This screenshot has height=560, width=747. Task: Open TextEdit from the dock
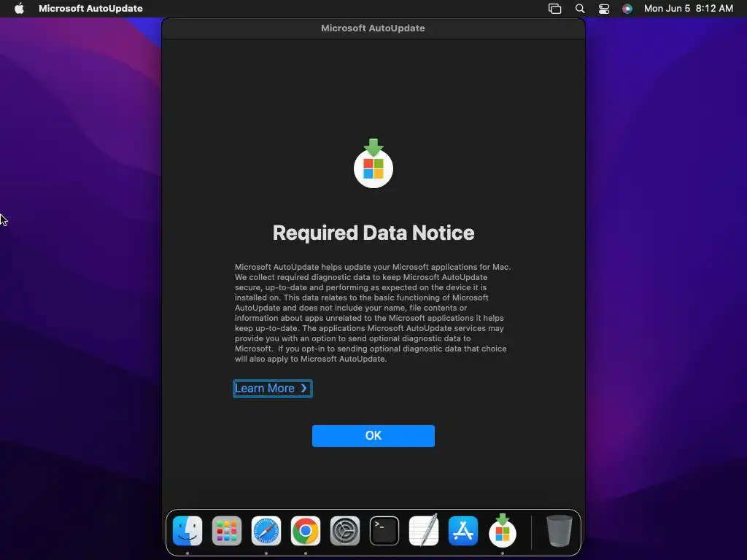pyautogui.click(x=424, y=531)
